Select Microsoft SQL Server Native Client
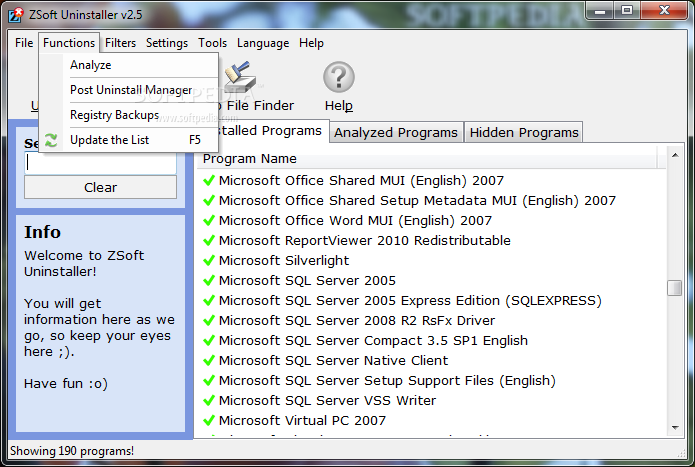 pos(333,360)
